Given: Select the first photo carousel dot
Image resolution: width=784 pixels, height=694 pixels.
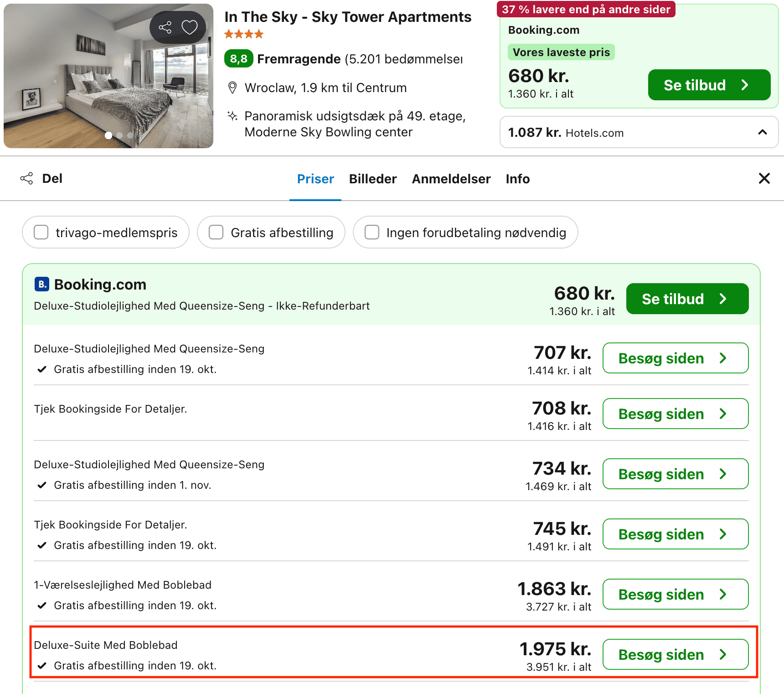Looking at the screenshot, I should click(x=108, y=135).
